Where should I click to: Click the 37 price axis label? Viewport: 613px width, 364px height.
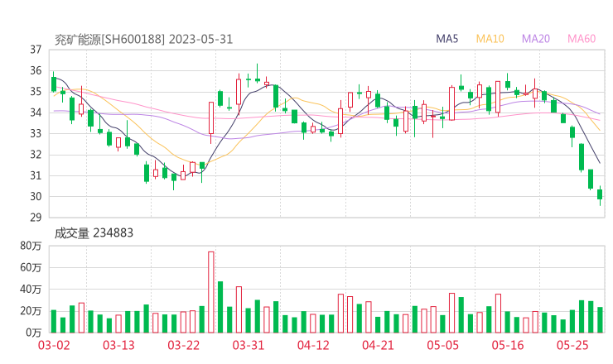36,50
